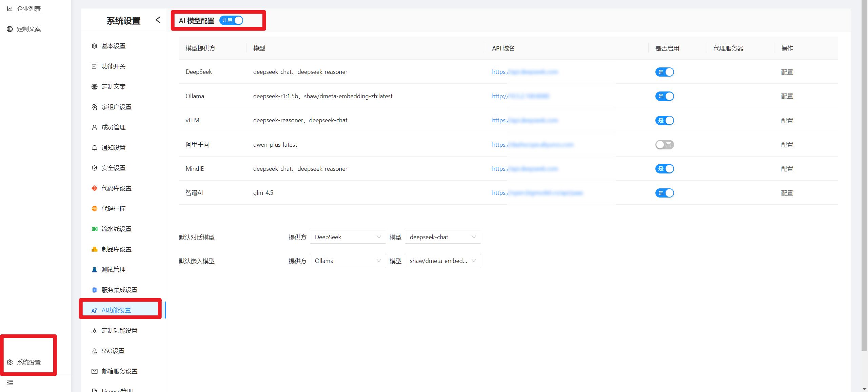868x392 pixels.
Task: Click the 服务集成设置 chip icon
Action: point(94,290)
